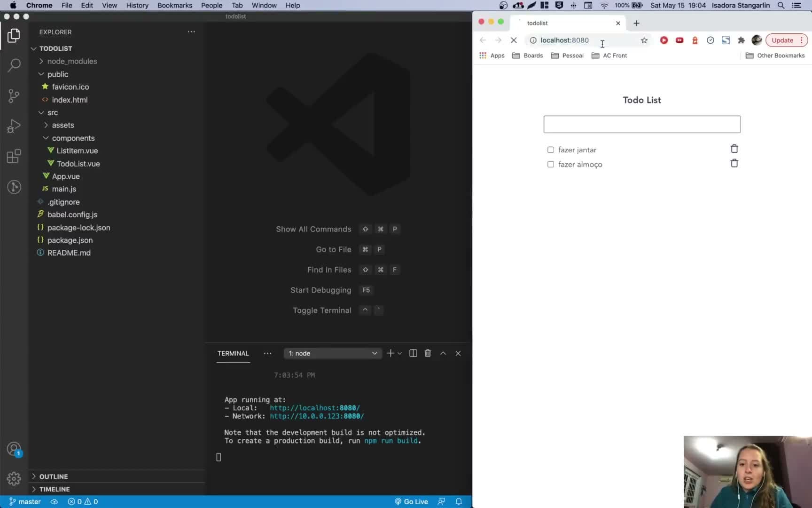Select the TERMINAL panel tab

point(233,353)
